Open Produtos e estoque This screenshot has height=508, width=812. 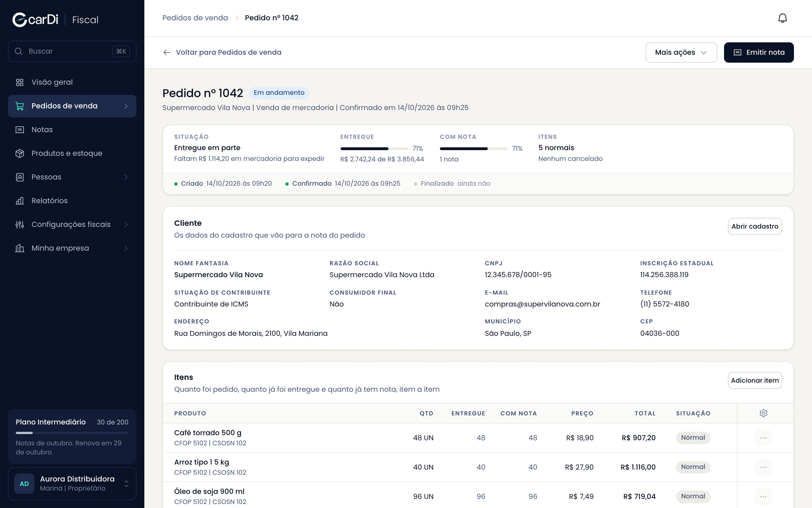(x=72, y=153)
